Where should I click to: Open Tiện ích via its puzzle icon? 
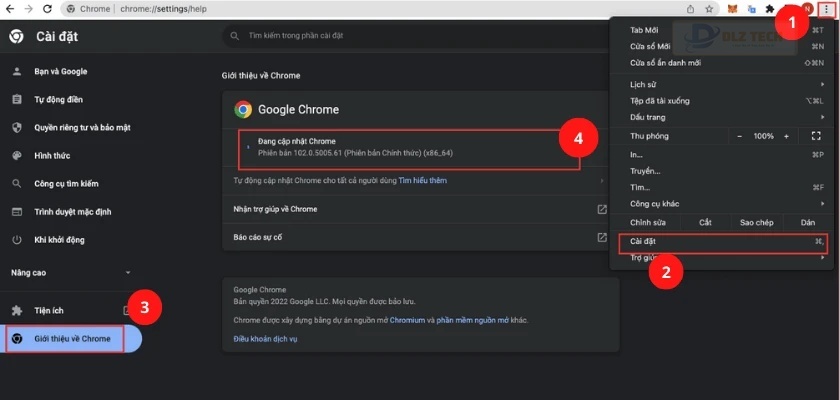click(x=17, y=311)
